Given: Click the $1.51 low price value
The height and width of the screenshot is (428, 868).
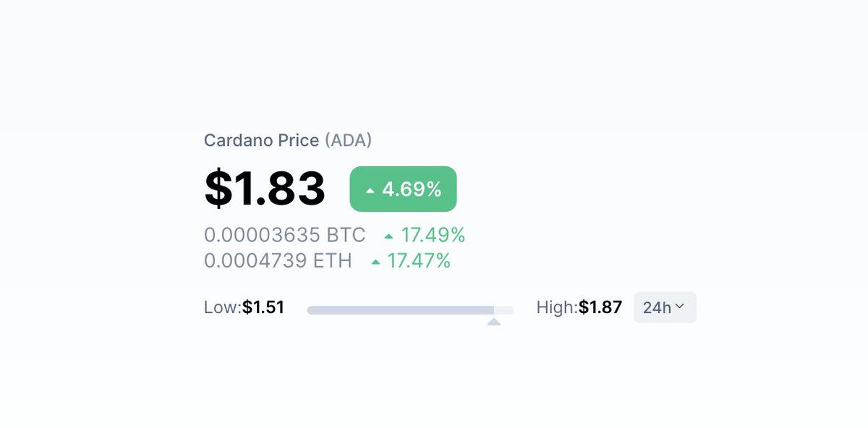Looking at the screenshot, I should [263, 307].
